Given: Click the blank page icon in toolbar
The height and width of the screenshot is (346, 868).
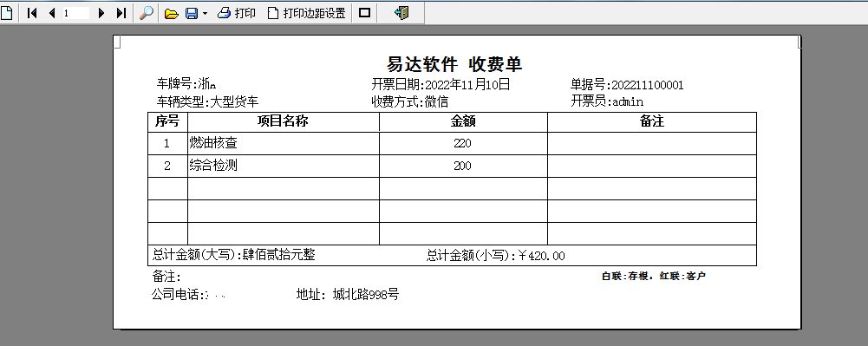Looking at the screenshot, I should (6, 12).
